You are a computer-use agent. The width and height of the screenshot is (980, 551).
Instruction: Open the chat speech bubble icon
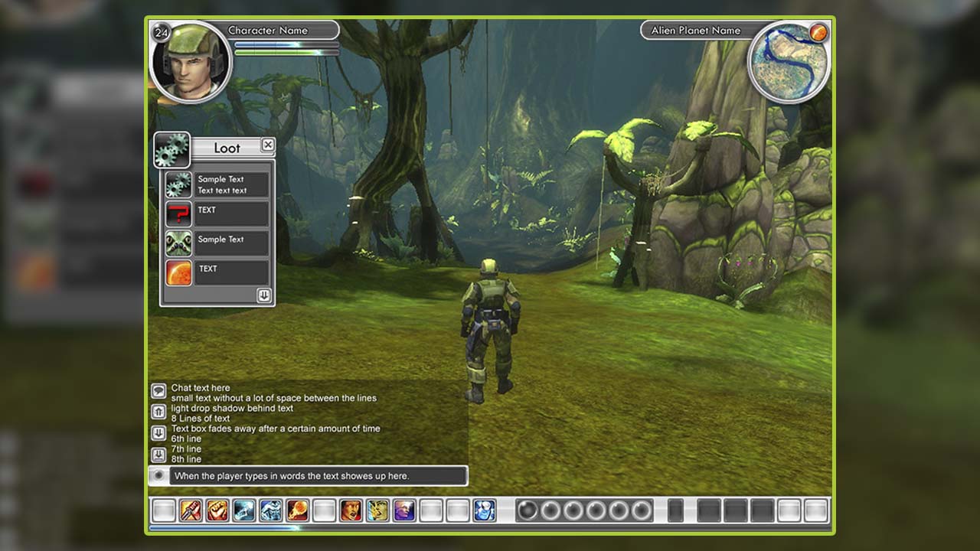(158, 391)
